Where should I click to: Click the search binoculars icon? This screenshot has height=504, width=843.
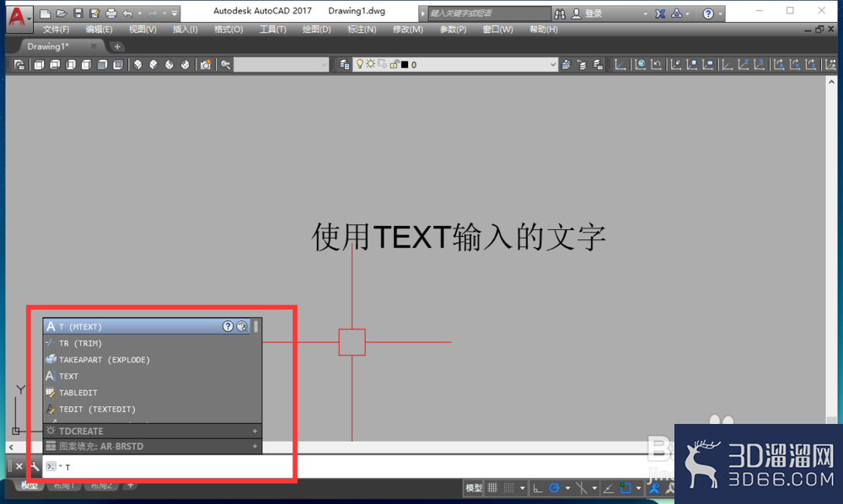pos(560,13)
